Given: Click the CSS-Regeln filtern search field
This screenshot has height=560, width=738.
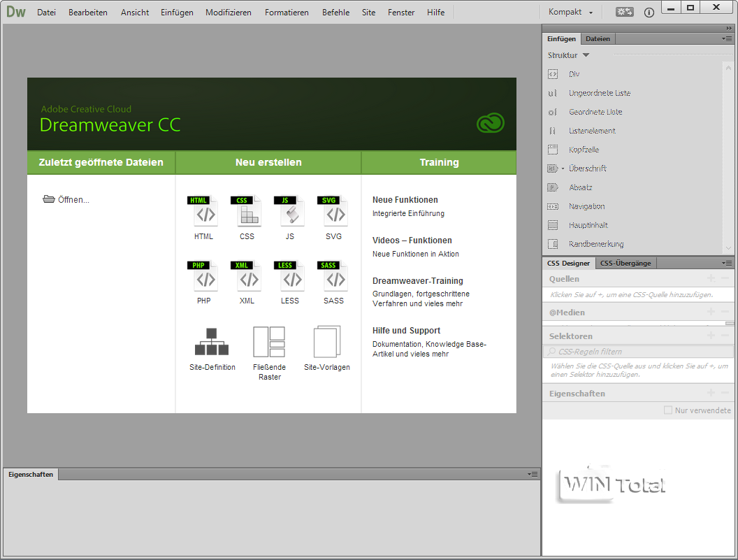Looking at the screenshot, I should [x=638, y=352].
